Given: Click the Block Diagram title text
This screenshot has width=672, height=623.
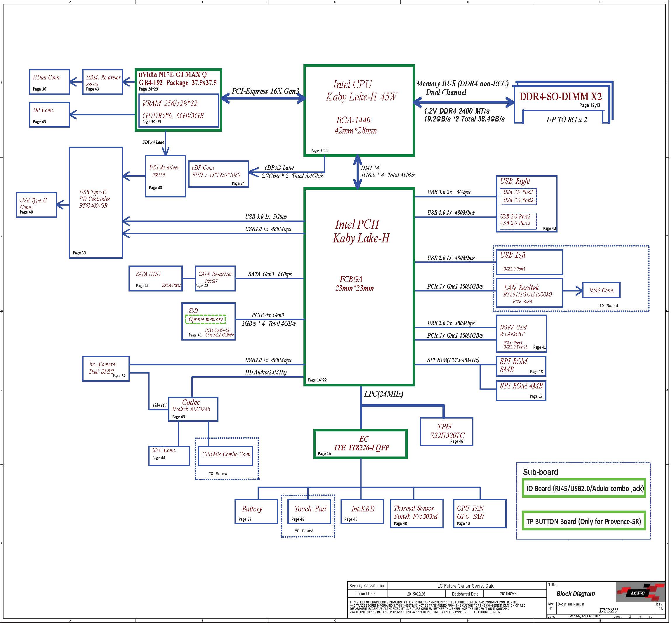Looking at the screenshot, I should click(x=575, y=593).
